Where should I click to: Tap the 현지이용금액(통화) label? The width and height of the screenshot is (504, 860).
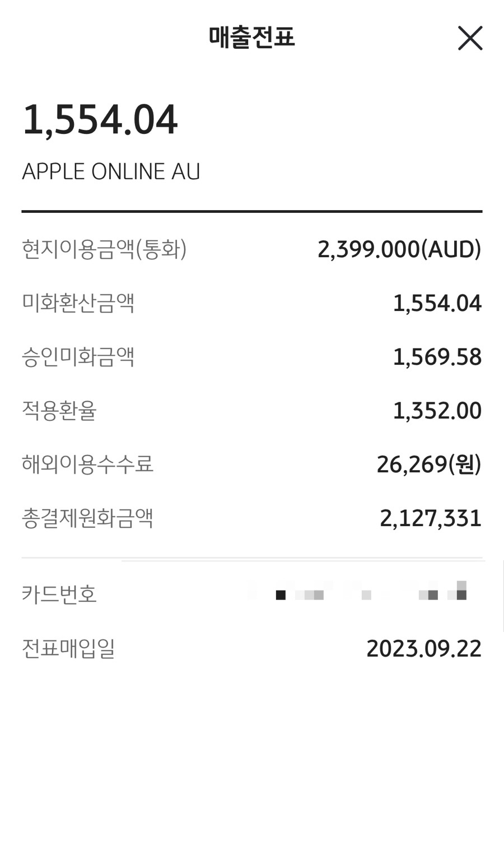[104, 249]
